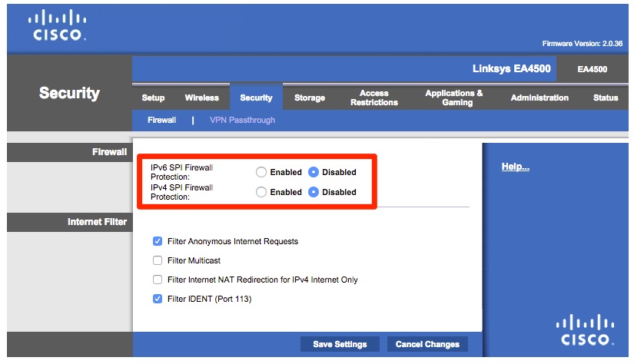Click the Cancel Changes button

click(427, 344)
